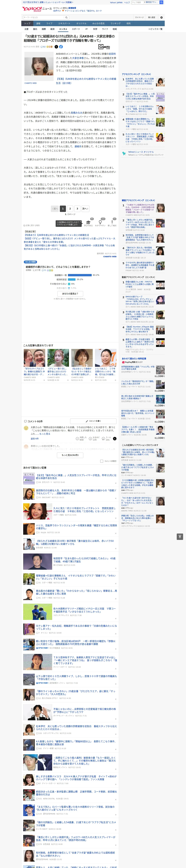The height and width of the screenshot is (868, 186).
Task: Click 'みんなの意見' poll badge
Action: pos(30,262)
